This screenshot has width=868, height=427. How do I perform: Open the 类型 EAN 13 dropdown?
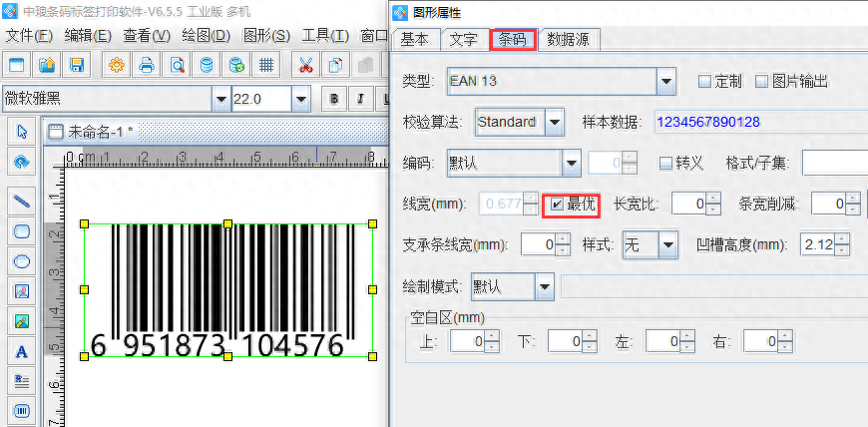[666, 82]
